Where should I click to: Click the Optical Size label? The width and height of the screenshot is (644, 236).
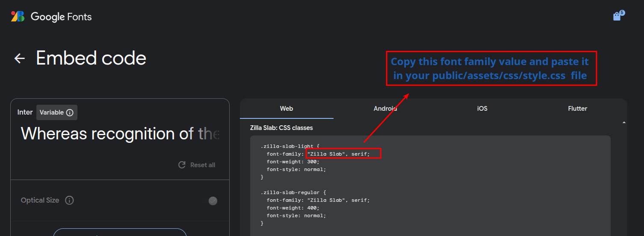[40, 200]
